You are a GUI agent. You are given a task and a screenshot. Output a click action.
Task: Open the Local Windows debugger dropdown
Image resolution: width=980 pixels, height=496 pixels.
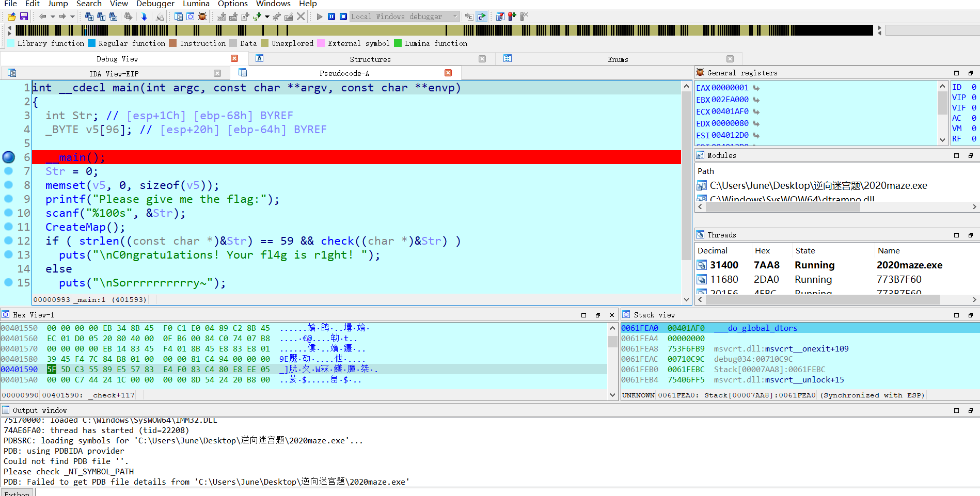point(454,16)
